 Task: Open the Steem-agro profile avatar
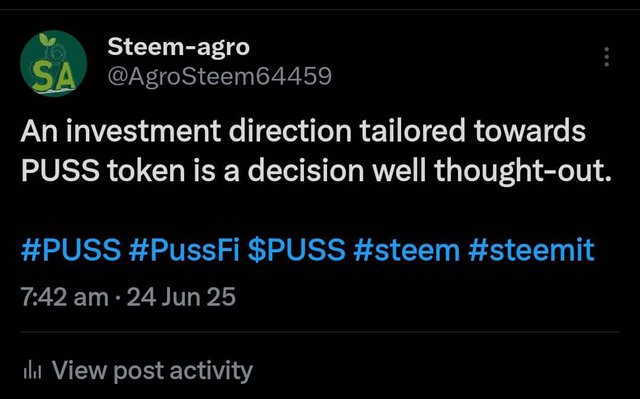click(x=53, y=63)
